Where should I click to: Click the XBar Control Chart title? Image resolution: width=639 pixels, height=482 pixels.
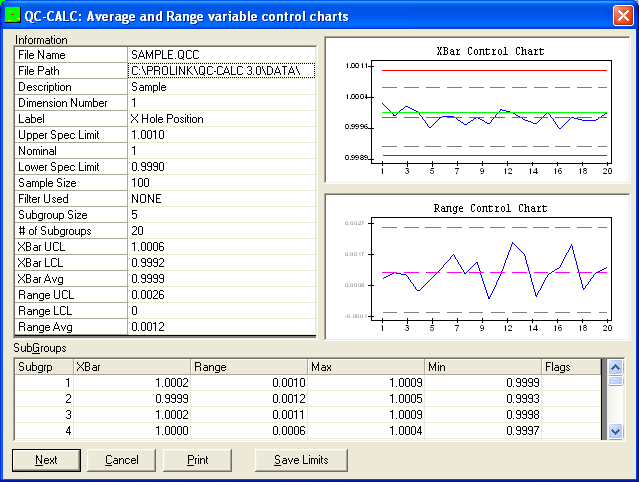point(490,51)
